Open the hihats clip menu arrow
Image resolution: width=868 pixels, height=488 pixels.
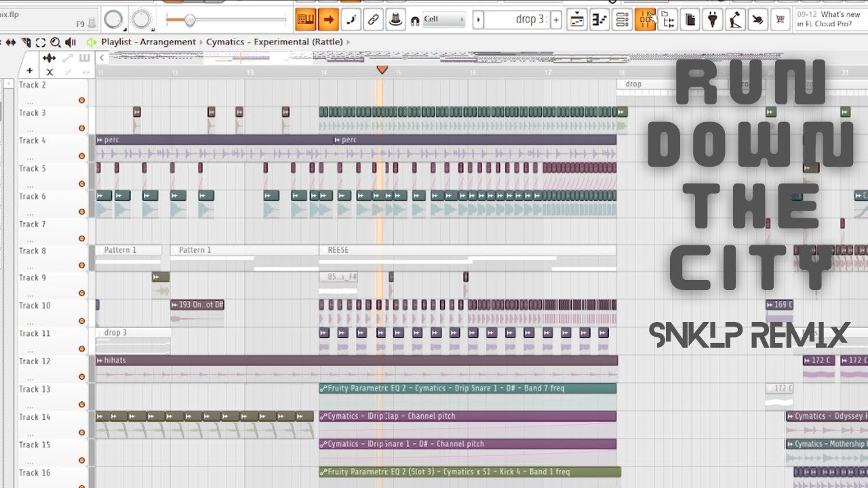[x=100, y=361]
